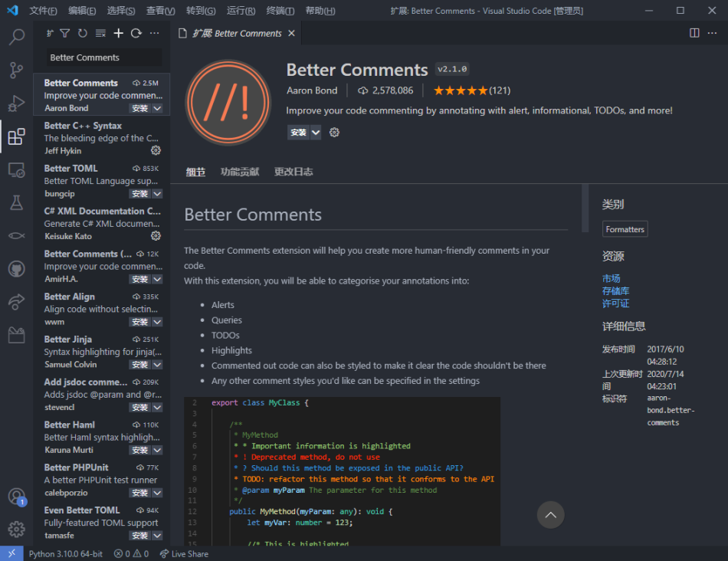Screen dimensions: 728x561
Task: Expand install dropdown for Better Haml
Action: tap(157, 450)
